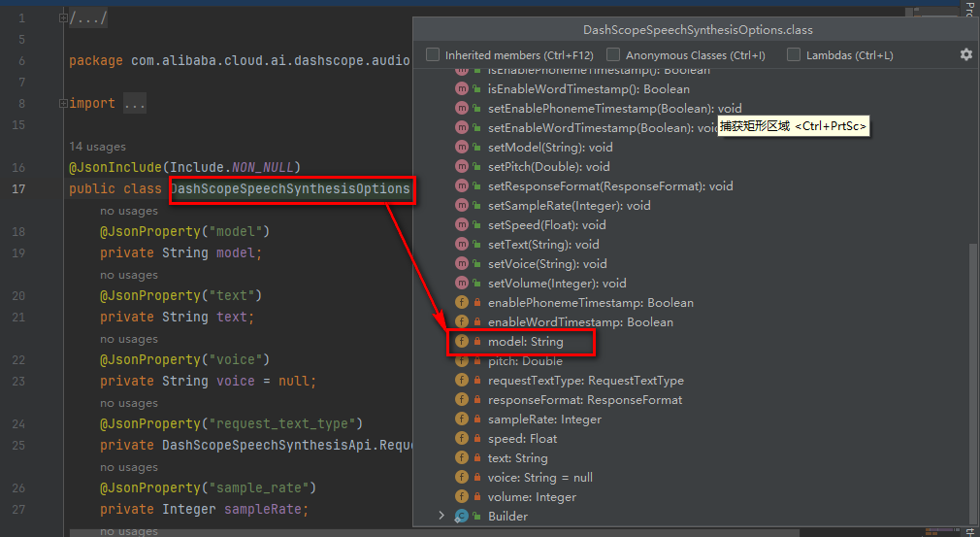Click the editor horizontal scrollbar
Screen dimensions: 980x537
[x=435, y=533]
